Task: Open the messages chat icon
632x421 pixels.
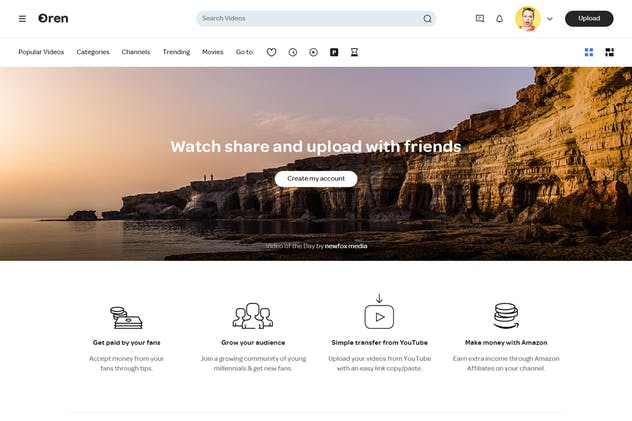Action: click(x=480, y=19)
